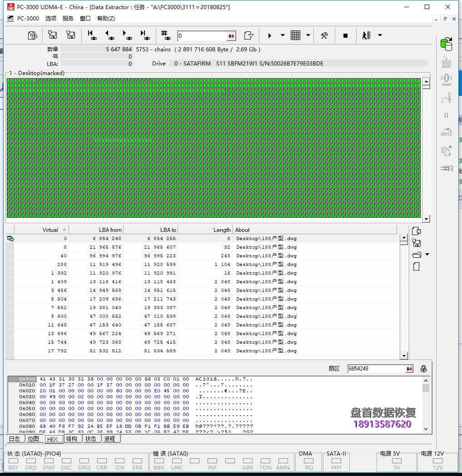The width and height of the screenshot is (462, 476).
Task: Expand the exit icon dropdown arrow
Action: (x=380, y=35)
